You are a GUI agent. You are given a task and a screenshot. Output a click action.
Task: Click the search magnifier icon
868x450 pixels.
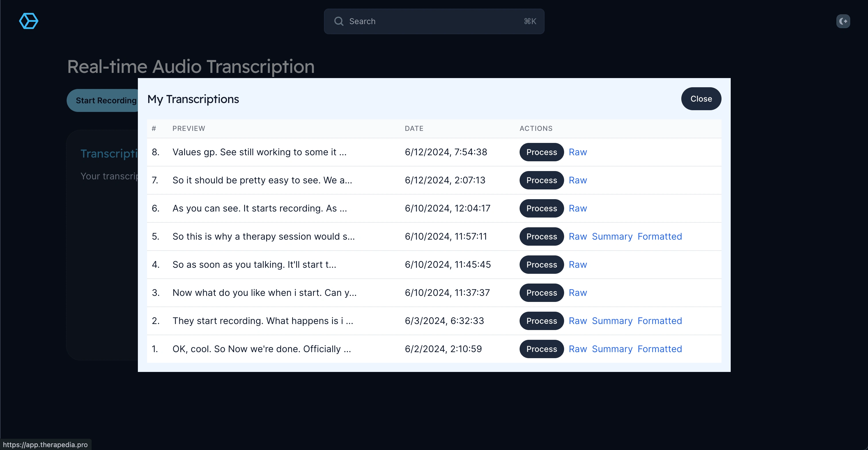coord(339,21)
